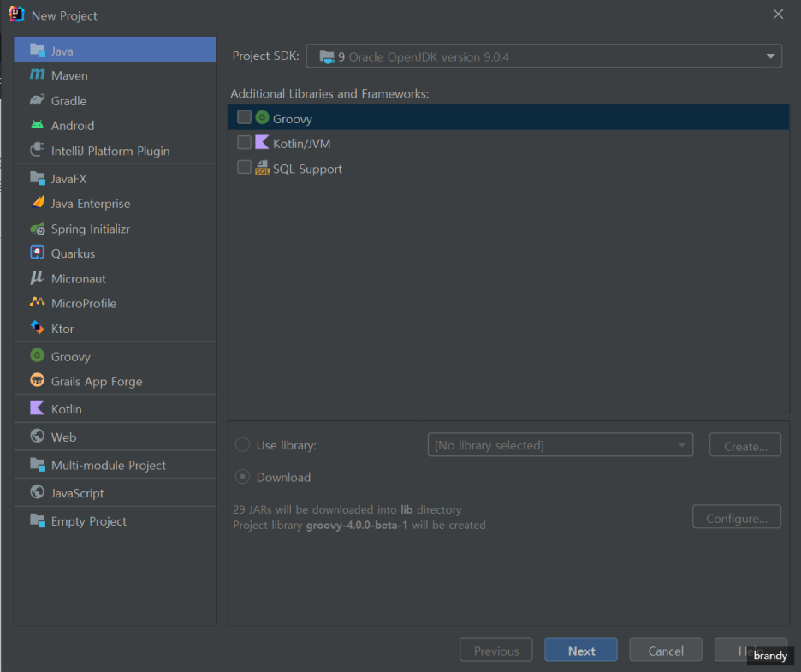The image size is (801, 672).
Task: Select IntelliJ Platform Plugin entry
Action: [115, 151]
